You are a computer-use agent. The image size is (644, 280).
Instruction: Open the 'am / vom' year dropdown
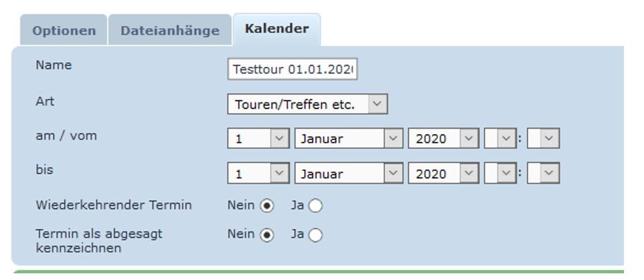click(444, 139)
